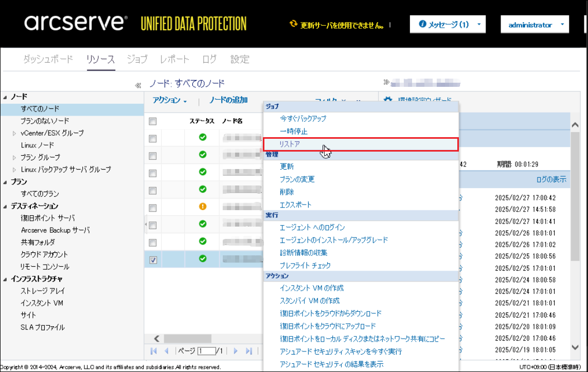Click right pane scroll-up arrow
The image size is (588, 372).
(x=575, y=125)
